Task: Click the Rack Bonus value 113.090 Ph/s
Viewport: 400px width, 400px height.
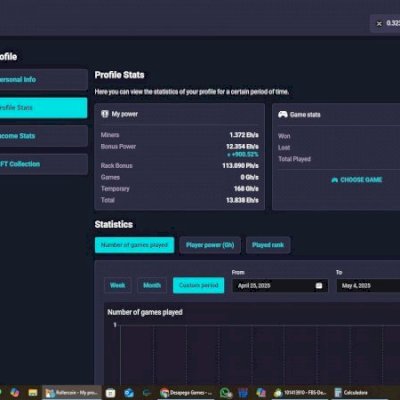Action: [x=240, y=166]
